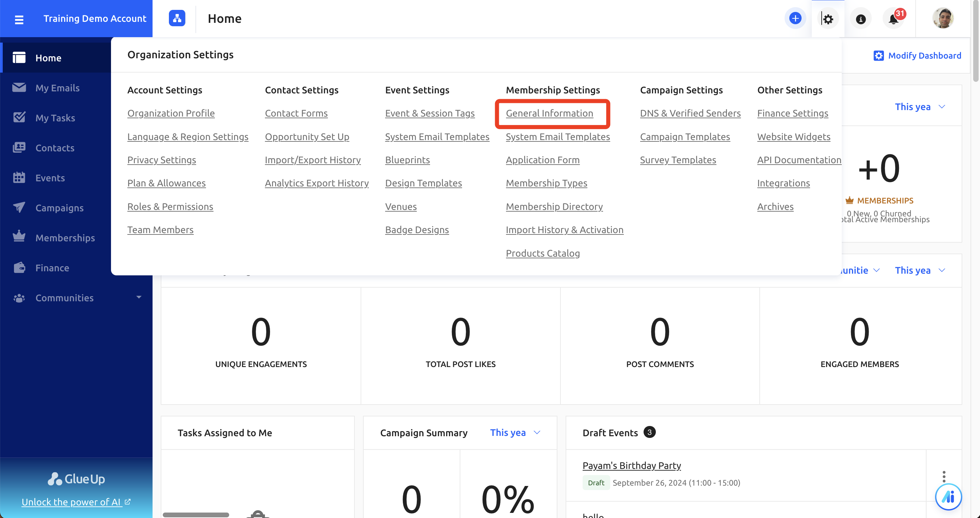980x518 pixels.
Task: Open Campaign Summary This year dropdown
Action: click(515, 433)
